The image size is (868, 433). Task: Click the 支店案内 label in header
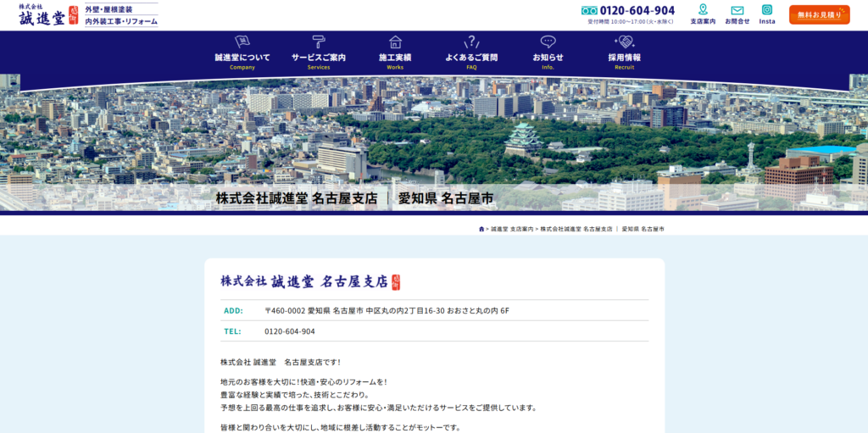tap(703, 21)
